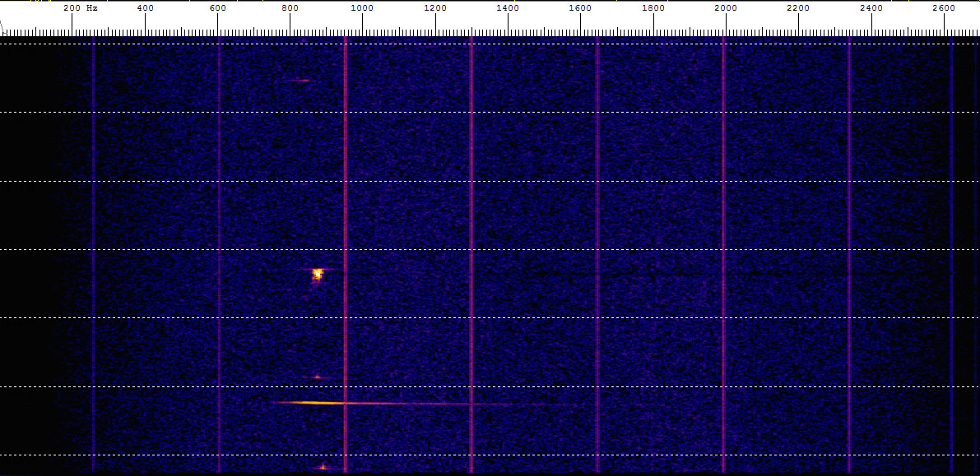Select the vertical line at about 1300 Hz
The image size is (980, 476).
(x=471, y=206)
